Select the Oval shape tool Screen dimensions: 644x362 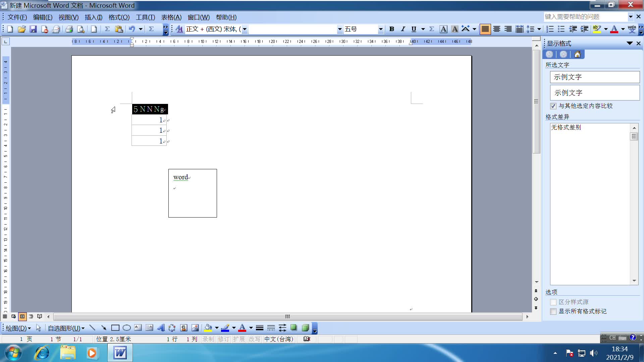(x=126, y=328)
